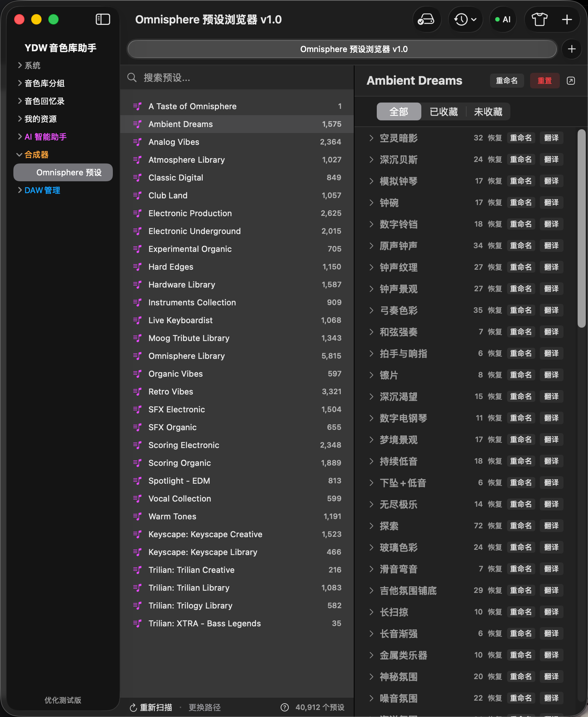Click the playlist icon beside SFX Organic
This screenshot has height=717, width=588.
pyautogui.click(x=137, y=427)
